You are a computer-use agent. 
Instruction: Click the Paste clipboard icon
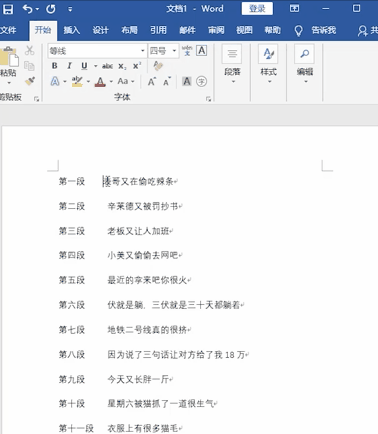[9, 57]
